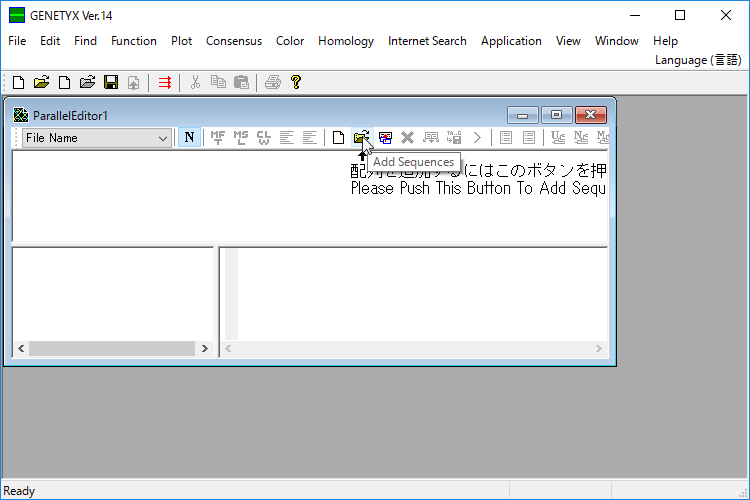Click the names pane horizontal scrollbar thumb
This screenshot has width=750, height=500.
(x=112, y=348)
